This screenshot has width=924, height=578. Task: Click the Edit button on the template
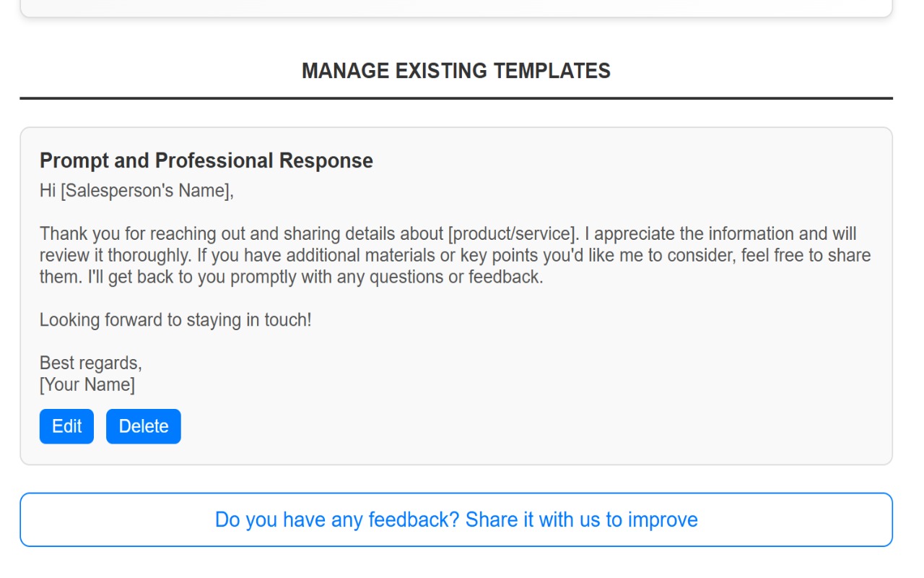point(66,426)
